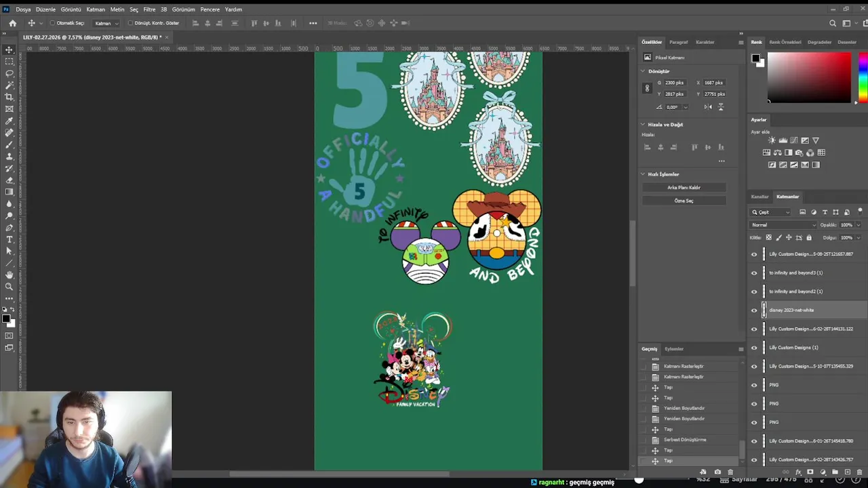The width and height of the screenshot is (868, 488).
Task: Select the Lasso tool
Action: pyautogui.click(x=9, y=73)
